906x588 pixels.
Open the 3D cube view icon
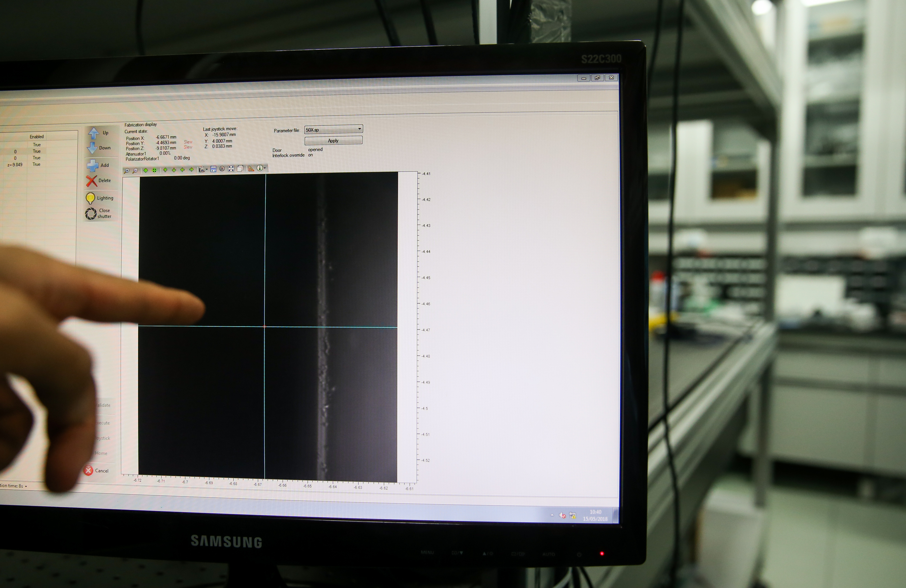(x=240, y=168)
